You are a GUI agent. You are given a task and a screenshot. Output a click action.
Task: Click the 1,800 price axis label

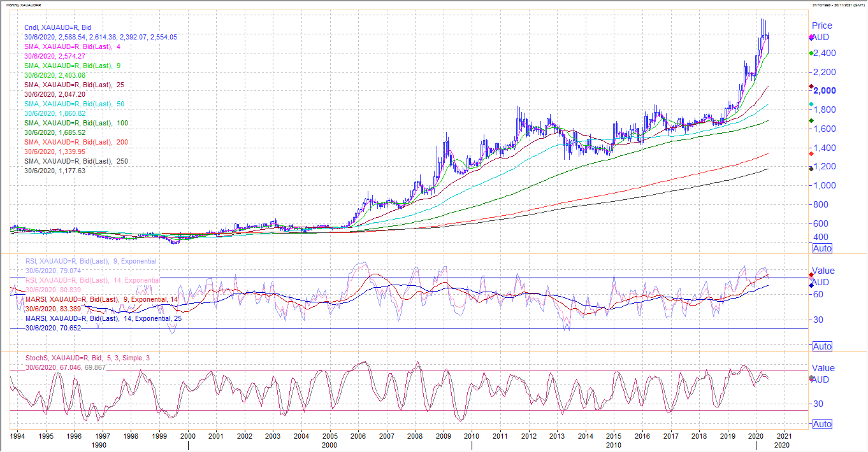pos(825,109)
